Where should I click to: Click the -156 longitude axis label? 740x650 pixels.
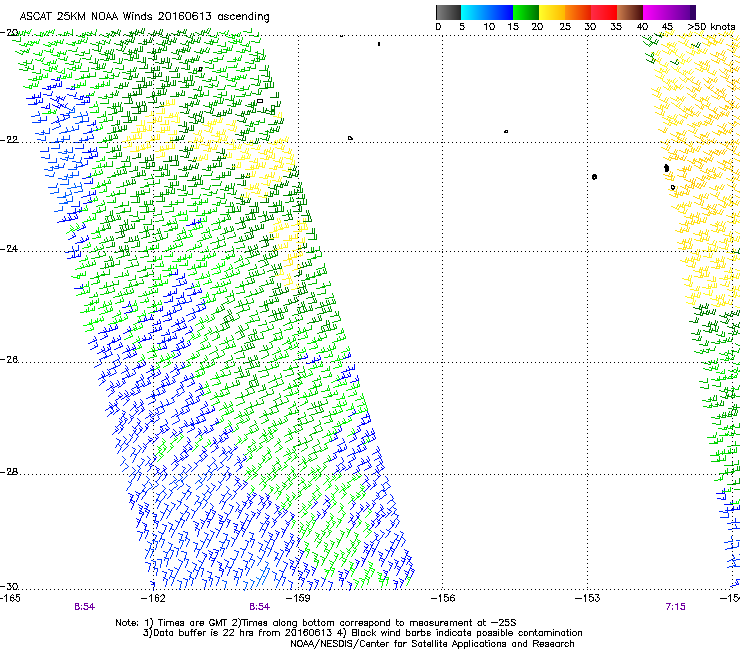443,599
